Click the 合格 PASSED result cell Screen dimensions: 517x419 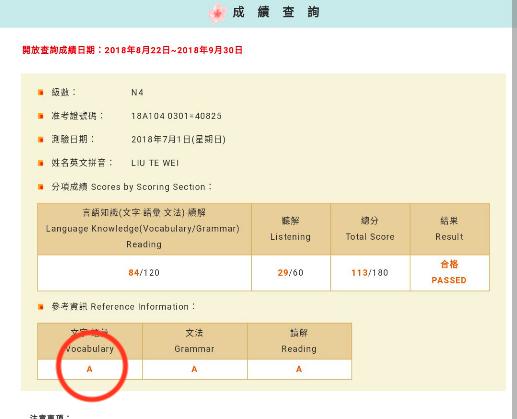click(450, 273)
